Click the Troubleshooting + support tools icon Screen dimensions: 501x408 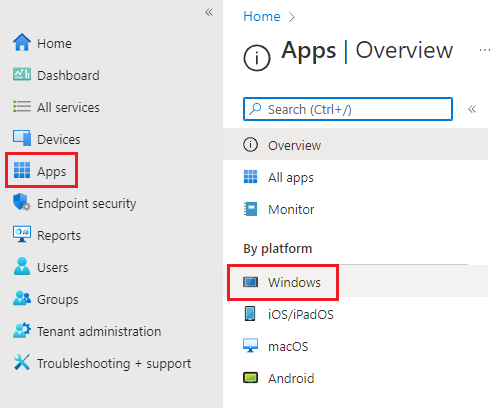click(x=22, y=362)
